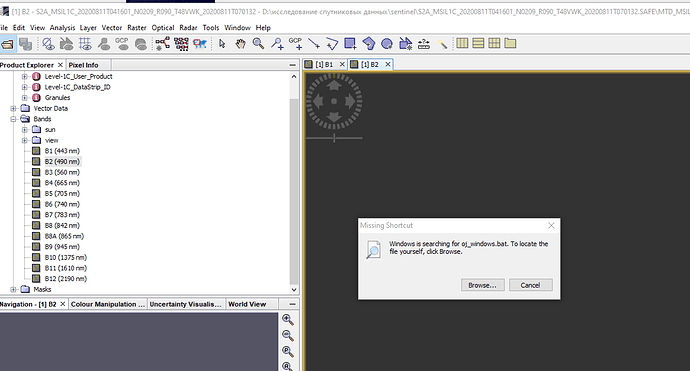Click the up arrow on navigation wheel
This screenshot has height=371, width=690.
coord(334,84)
